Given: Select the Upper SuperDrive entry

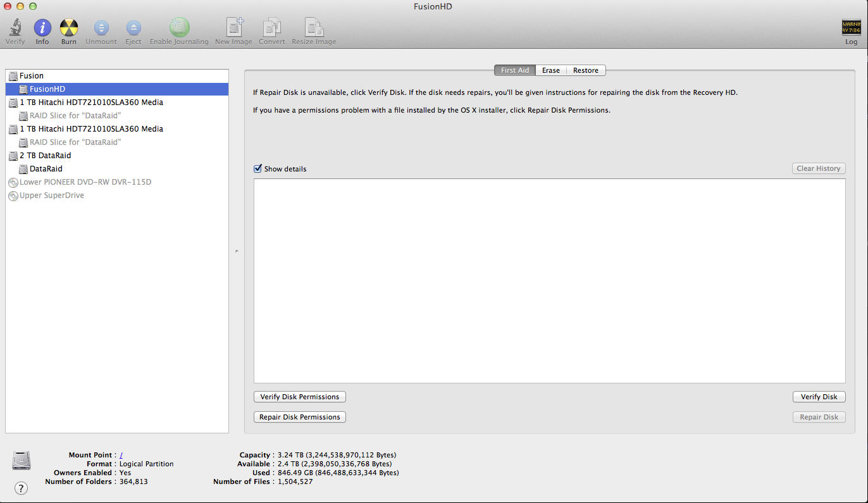Looking at the screenshot, I should pos(117,196).
